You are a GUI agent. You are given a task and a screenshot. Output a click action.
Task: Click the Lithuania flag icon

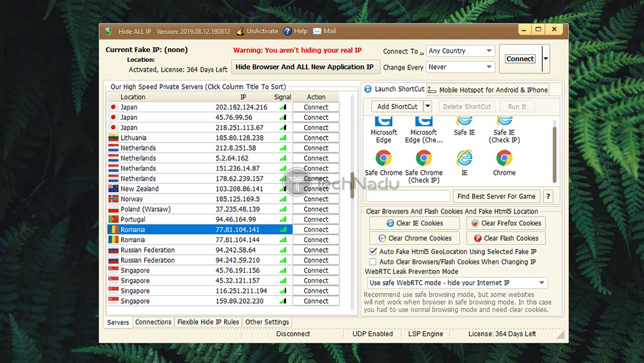(113, 138)
